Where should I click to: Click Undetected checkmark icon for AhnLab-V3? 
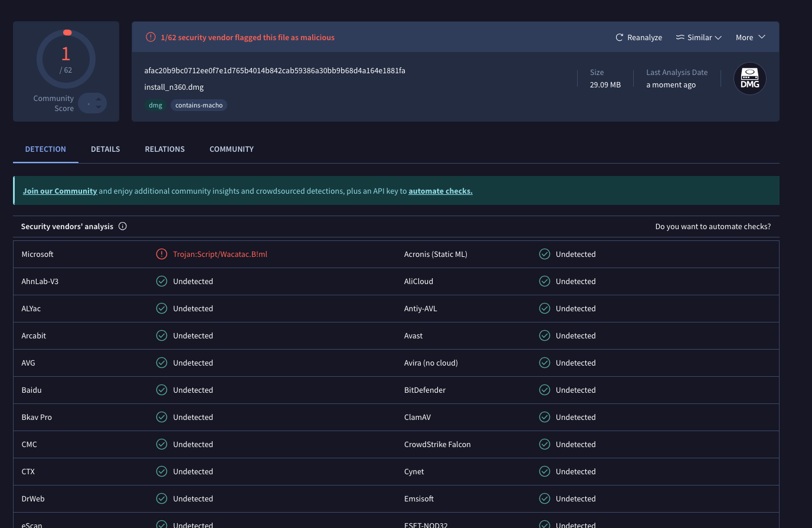tap(162, 281)
